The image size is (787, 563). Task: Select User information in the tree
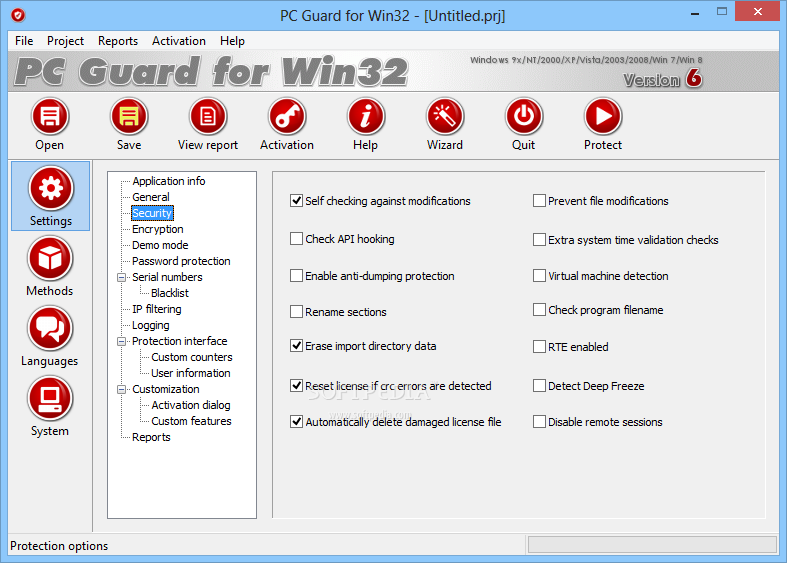pyautogui.click(x=191, y=373)
